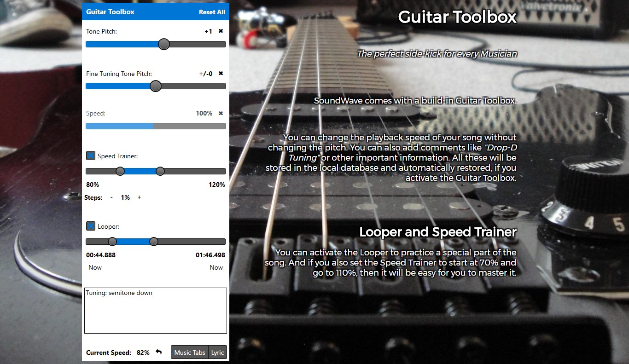Set loop end with Now under 01:46.498
Viewport: 629px width, 364px height.
tap(216, 267)
